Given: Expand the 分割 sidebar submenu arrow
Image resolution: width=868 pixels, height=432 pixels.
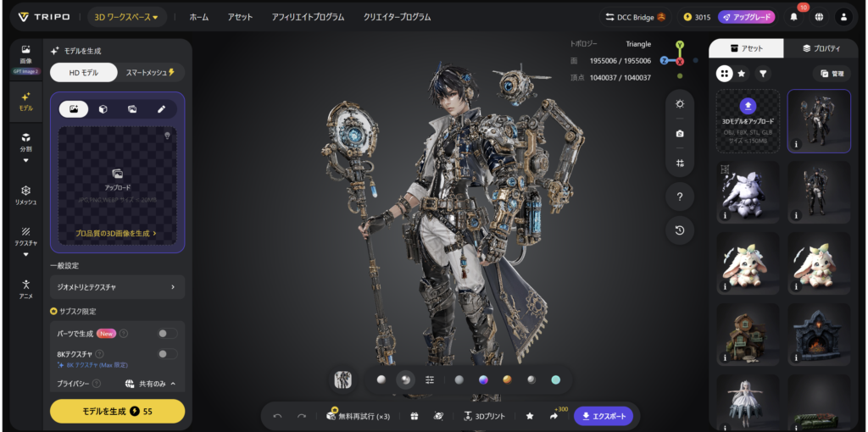Looking at the screenshot, I should click(25, 160).
